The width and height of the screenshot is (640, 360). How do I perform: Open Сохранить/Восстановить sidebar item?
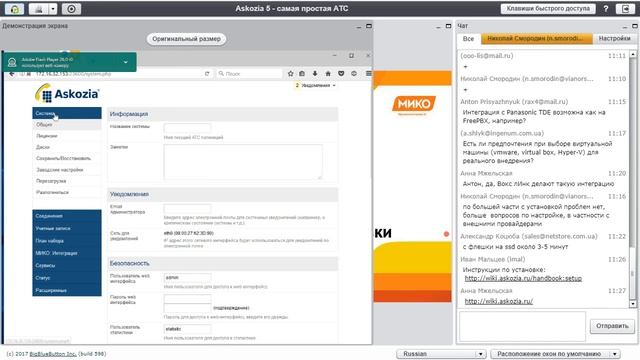coord(67,158)
